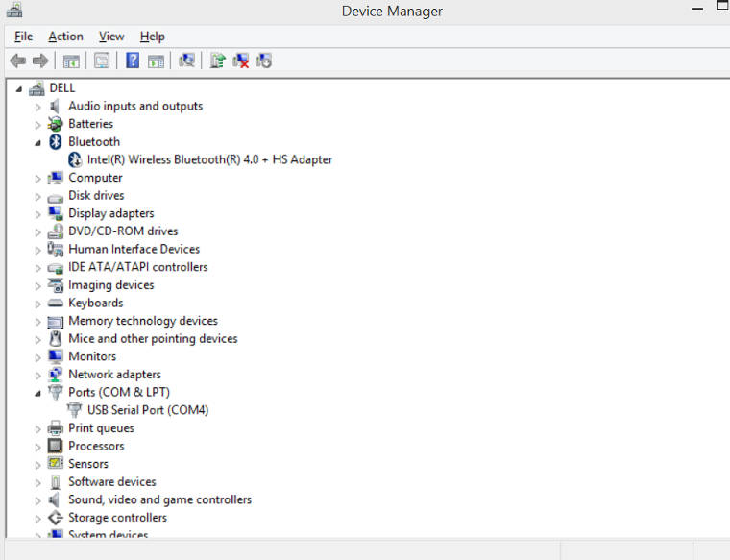730x560 pixels.
Task: Open the Action menu
Action: tap(65, 37)
